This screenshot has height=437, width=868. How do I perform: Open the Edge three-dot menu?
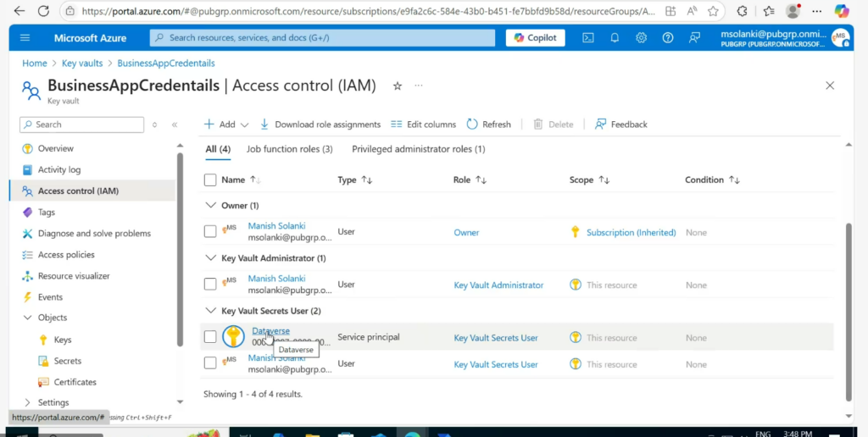(x=817, y=11)
